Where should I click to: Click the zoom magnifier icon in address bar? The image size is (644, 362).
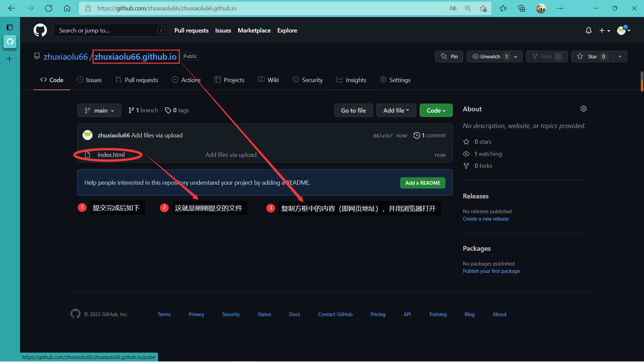468,8
